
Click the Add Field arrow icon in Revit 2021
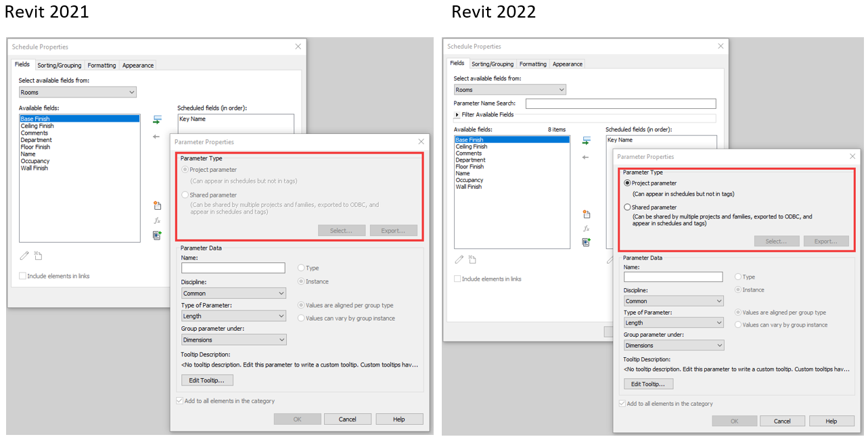coord(157,120)
